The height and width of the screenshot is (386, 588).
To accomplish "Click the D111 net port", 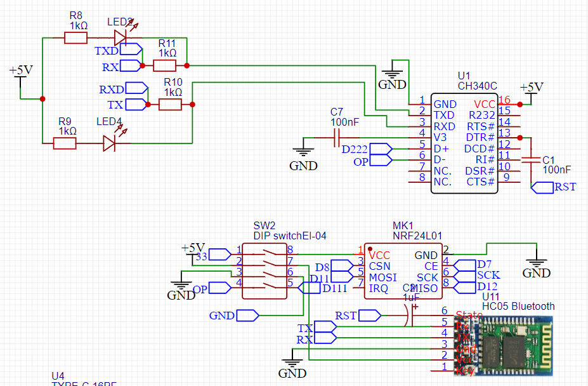I will click(x=309, y=288).
